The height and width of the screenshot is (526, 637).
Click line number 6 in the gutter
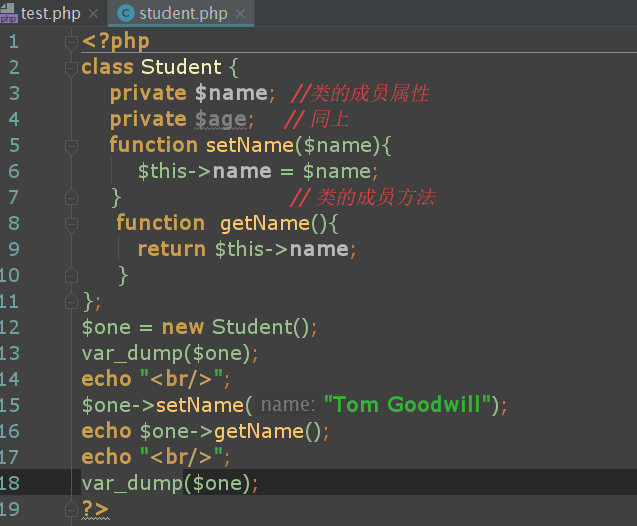pos(14,171)
